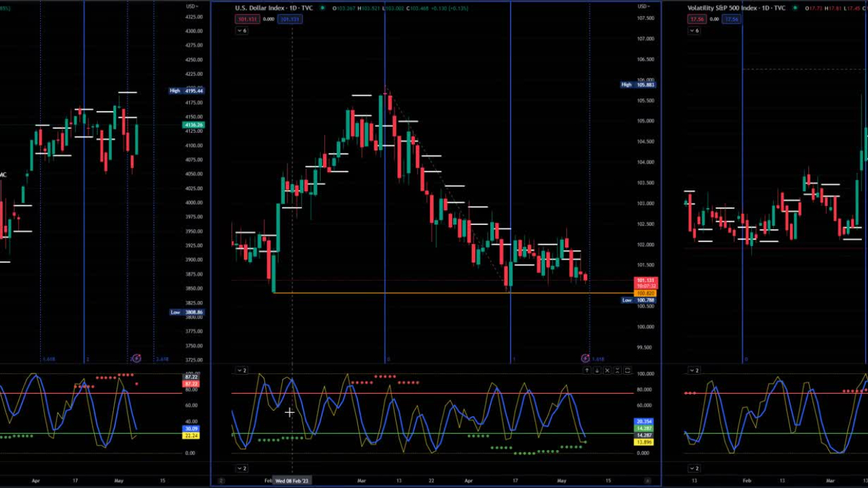Click the red 17.56 sell button on Volatility chart
The height and width of the screenshot is (488, 868).
(x=696, y=19)
